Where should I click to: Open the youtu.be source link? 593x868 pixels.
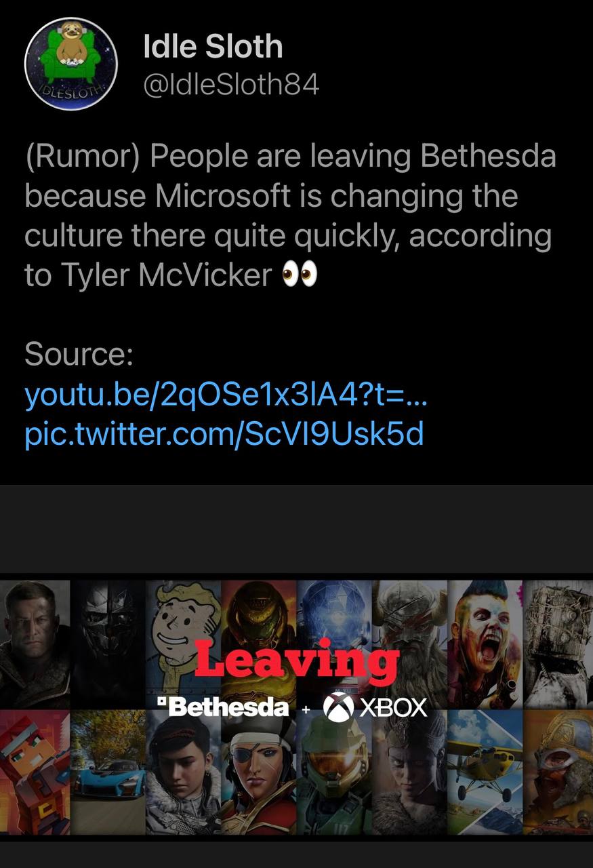point(226,397)
